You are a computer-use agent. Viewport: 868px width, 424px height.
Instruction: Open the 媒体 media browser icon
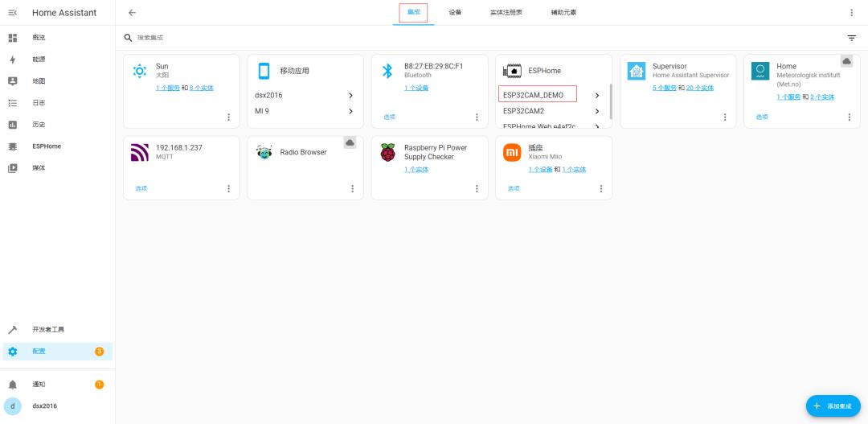pos(13,168)
